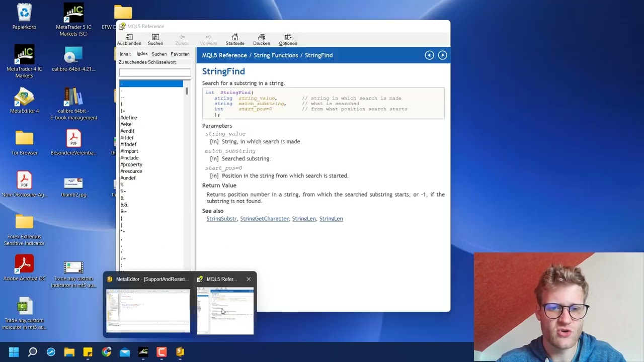Viewport: 644px width, 362px height.
Task: Select #ifndef in the index list
Action: pos(128,144)
